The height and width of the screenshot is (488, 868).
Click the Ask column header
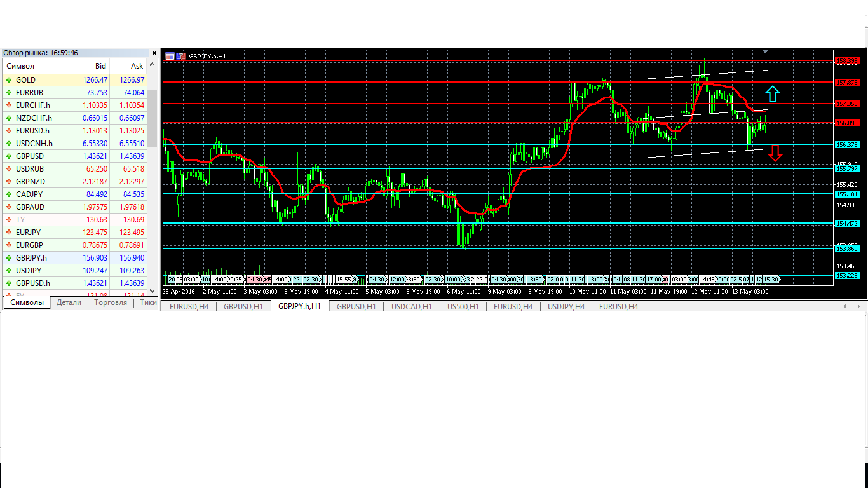[x=128, y=66]
